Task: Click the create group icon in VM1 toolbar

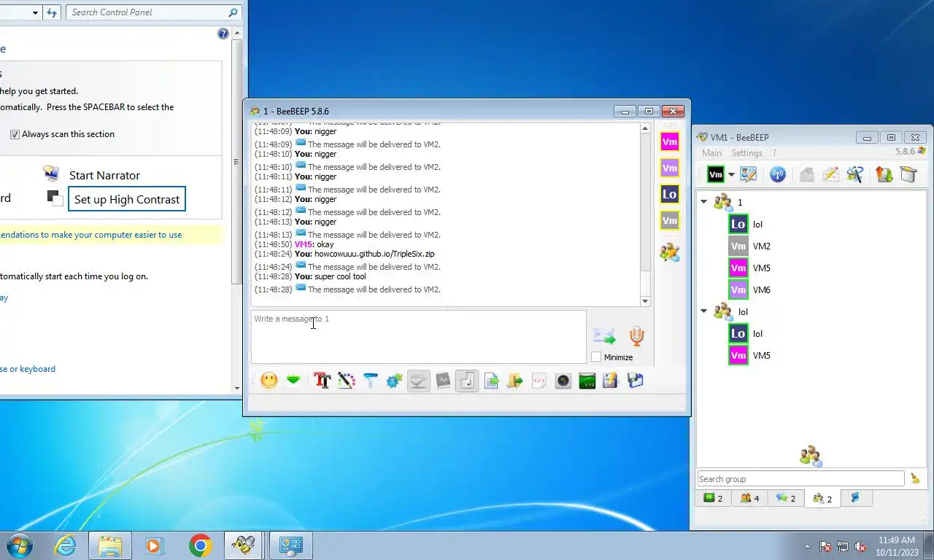Action: pos(855,174)
